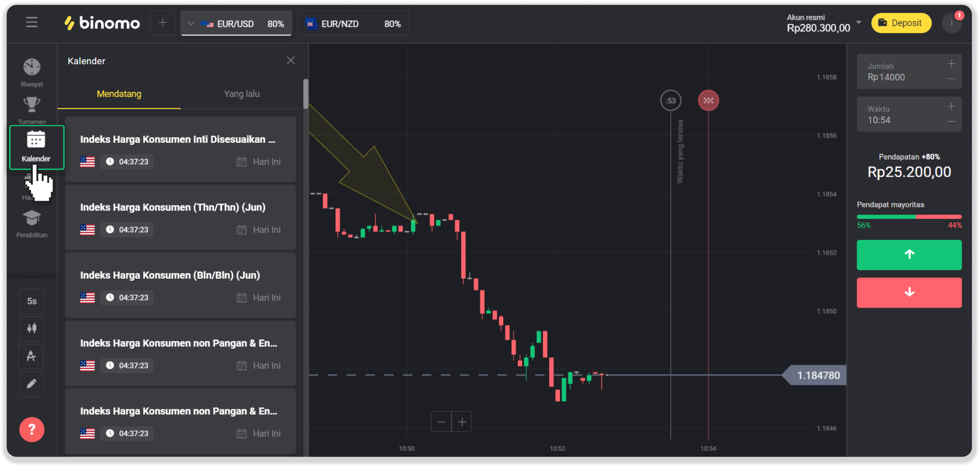Switch to the Yang lalu tab
980x467 pixels.
(242, 94)
